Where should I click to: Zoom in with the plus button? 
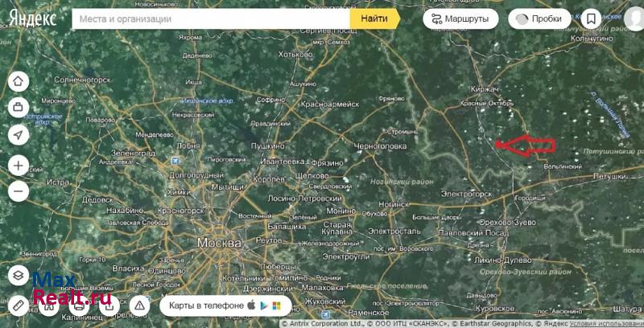[19, 166]
